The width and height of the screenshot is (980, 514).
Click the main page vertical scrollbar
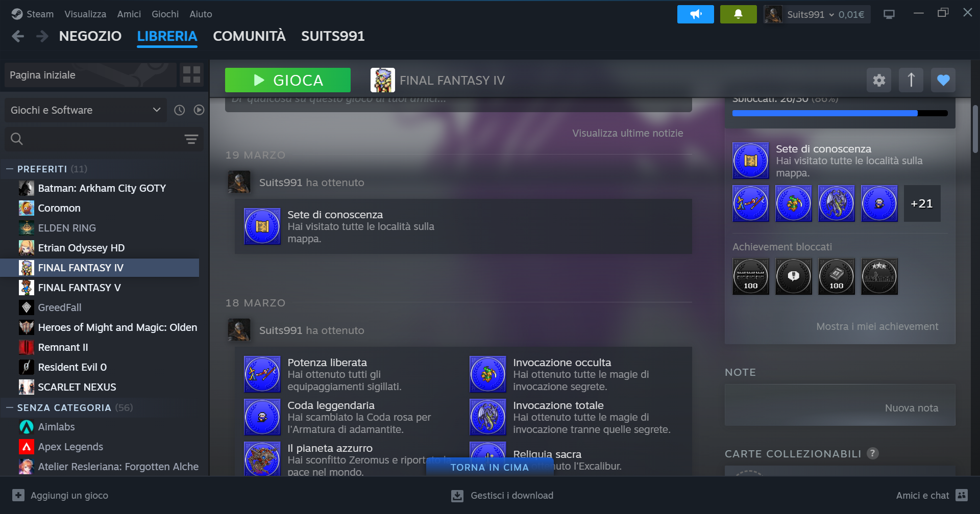[975, 129]
